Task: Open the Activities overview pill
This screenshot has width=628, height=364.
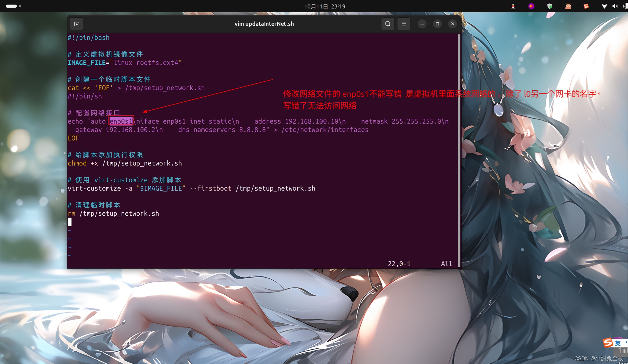Action: click(14, 6)
